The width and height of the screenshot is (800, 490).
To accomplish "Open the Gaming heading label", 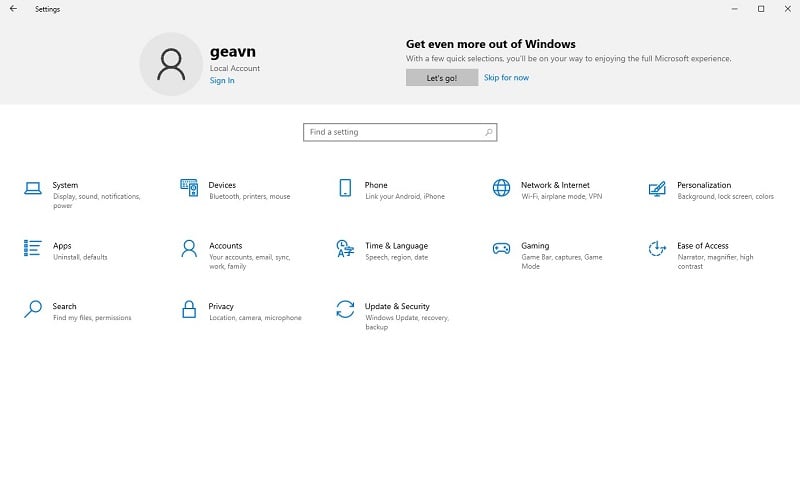I will (535, 246).
